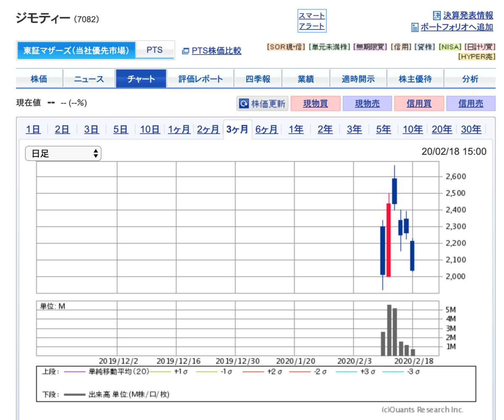
Task: Click the PTS株価比較 popup window icon
Action: click(185, 51)
